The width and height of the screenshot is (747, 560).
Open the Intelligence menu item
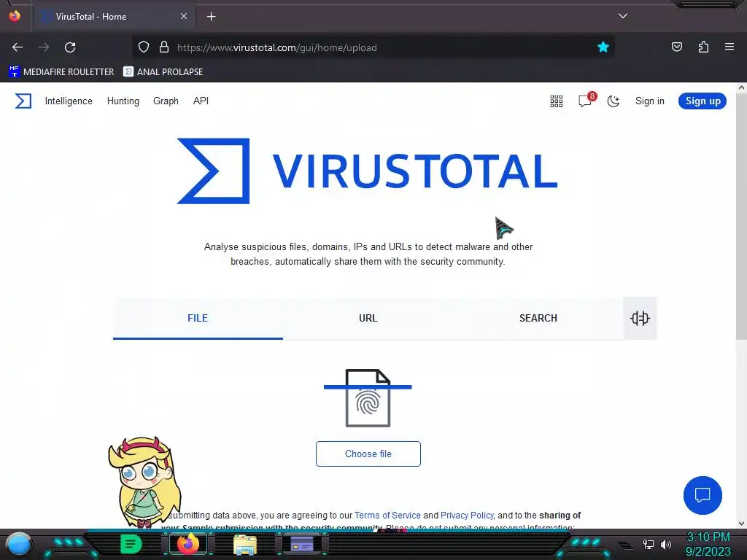coord(69,101)
